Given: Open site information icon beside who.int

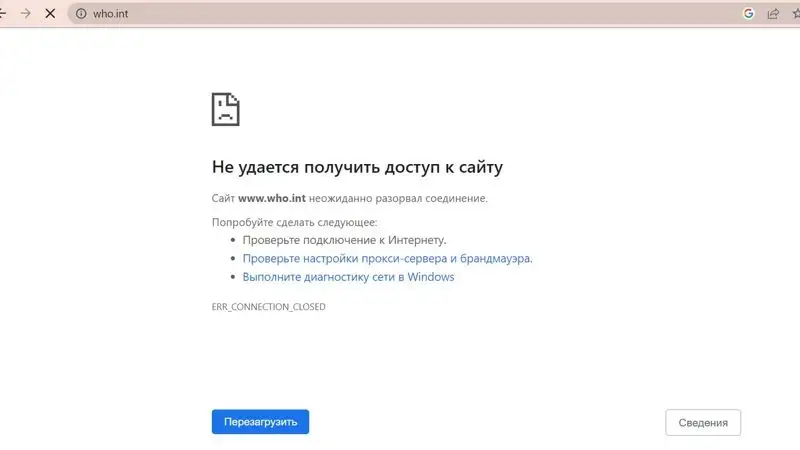Looking at the screenshot, I should 81,14.
